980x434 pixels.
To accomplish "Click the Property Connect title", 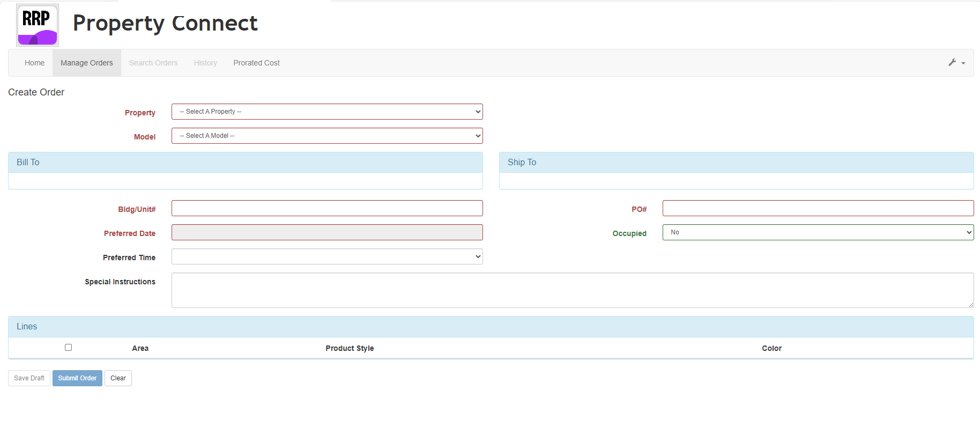I will tap(165, 24).
